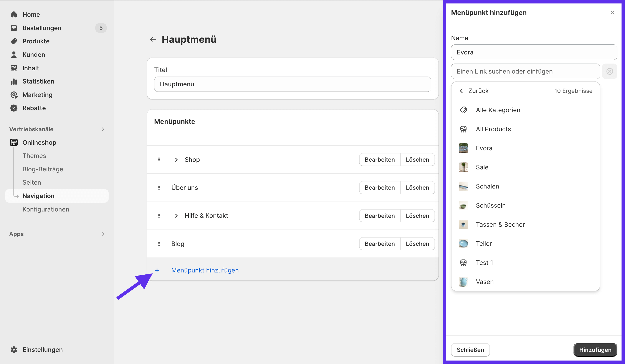Click Löschen for Hilfe & Kontakt
Screen dimensions: 625x364
pyautogui.click(x=417, y=216)
